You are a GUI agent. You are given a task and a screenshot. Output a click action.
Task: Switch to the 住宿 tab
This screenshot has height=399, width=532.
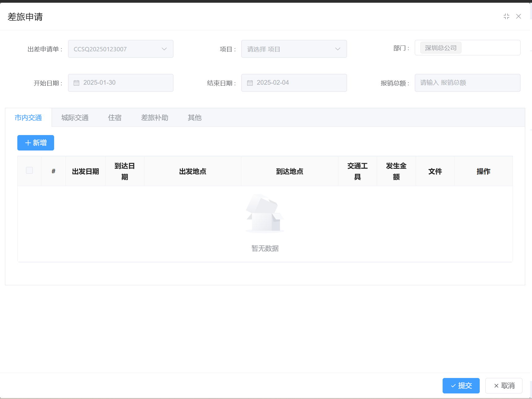tap(115, 118)
